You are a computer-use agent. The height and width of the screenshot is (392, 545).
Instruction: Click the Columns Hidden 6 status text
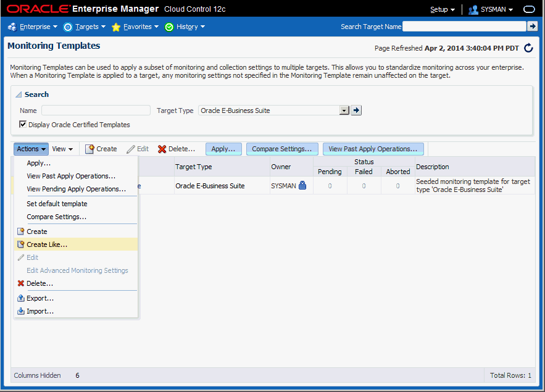pyautogui.click(x=46, y=375)
